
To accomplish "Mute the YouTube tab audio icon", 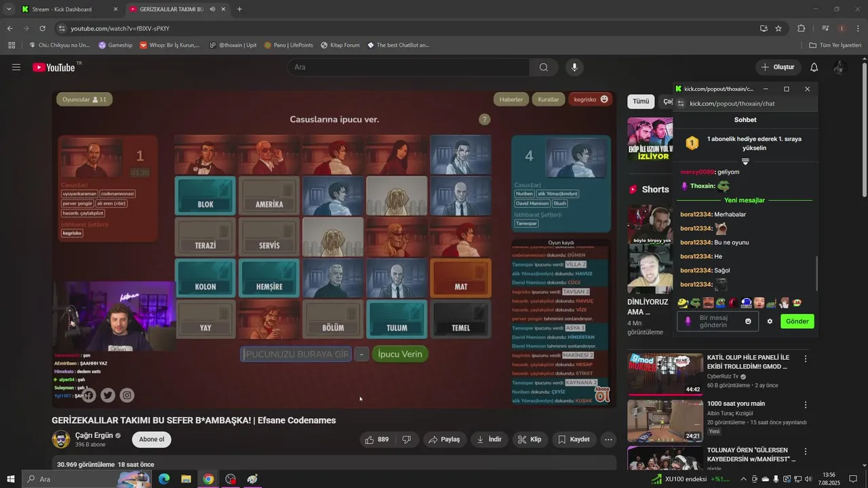I will coord(213,9).
